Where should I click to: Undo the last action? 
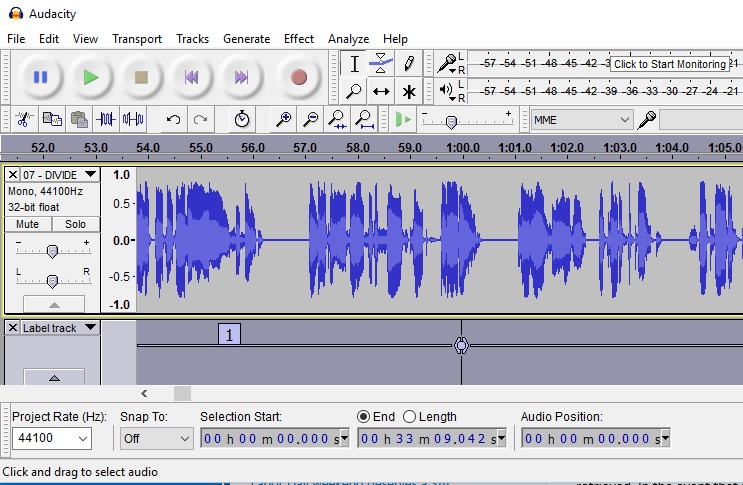pyautogui.click(x=173, y=119)
